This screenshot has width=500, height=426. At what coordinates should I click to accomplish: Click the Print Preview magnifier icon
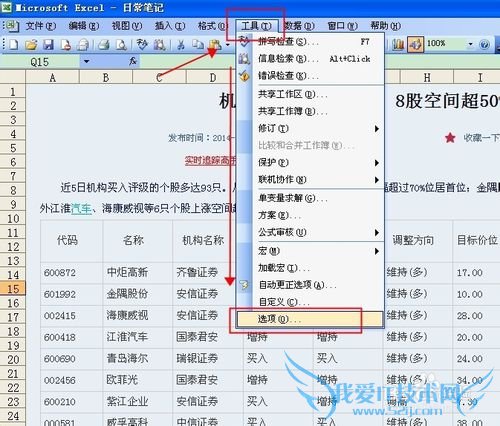(x=121, y=44)
